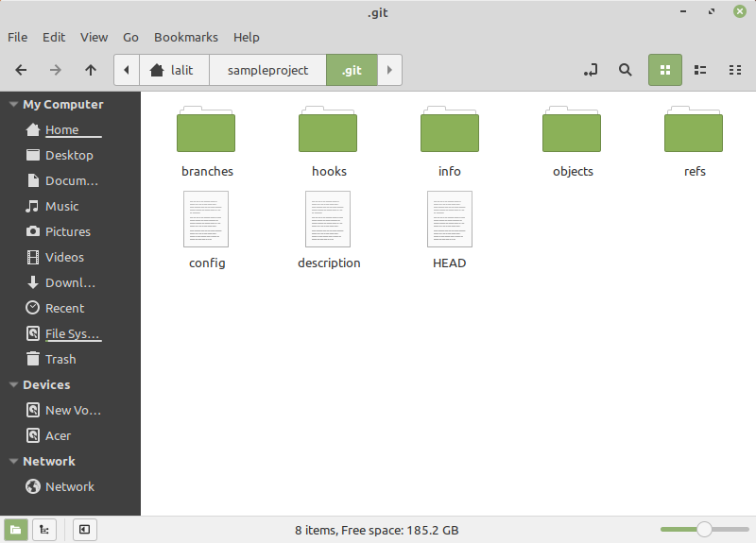Click the .git path button
The height and width of the screenshot is (543, 756).
click(x=352, y=70)
